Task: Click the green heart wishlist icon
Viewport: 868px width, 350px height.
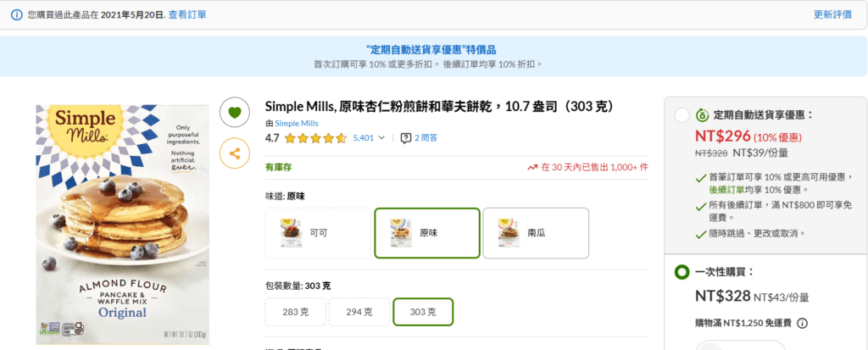Action: click(235, 111)
